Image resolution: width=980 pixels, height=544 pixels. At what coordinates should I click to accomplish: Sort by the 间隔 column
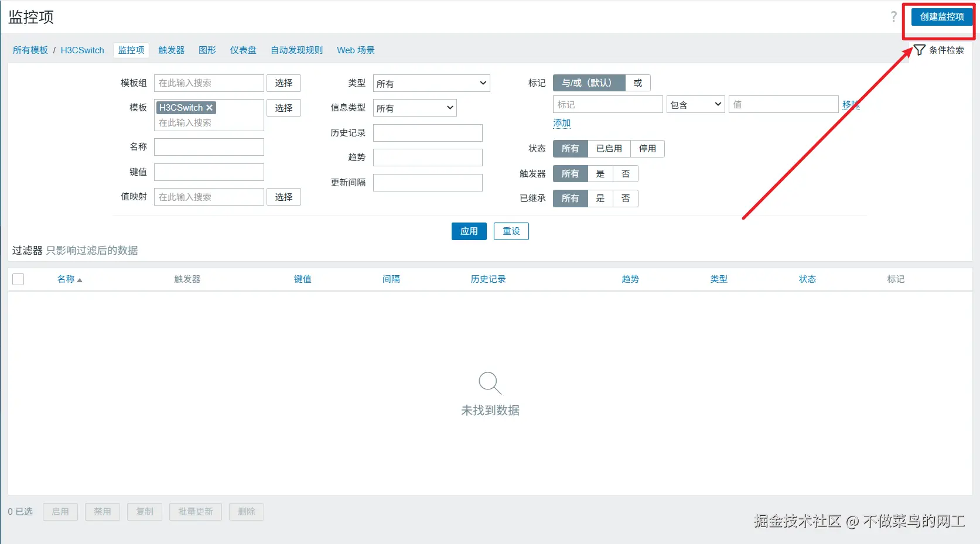(391, 279)
